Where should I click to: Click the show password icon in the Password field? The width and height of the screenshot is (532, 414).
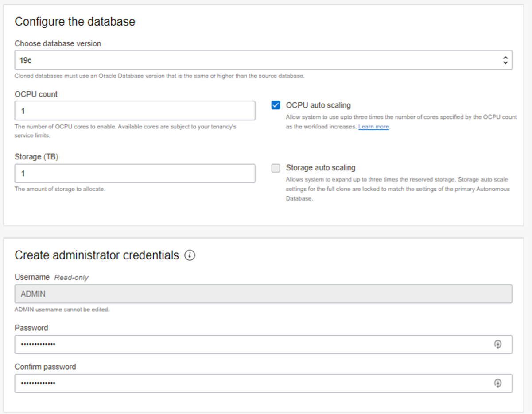(498, 344)
